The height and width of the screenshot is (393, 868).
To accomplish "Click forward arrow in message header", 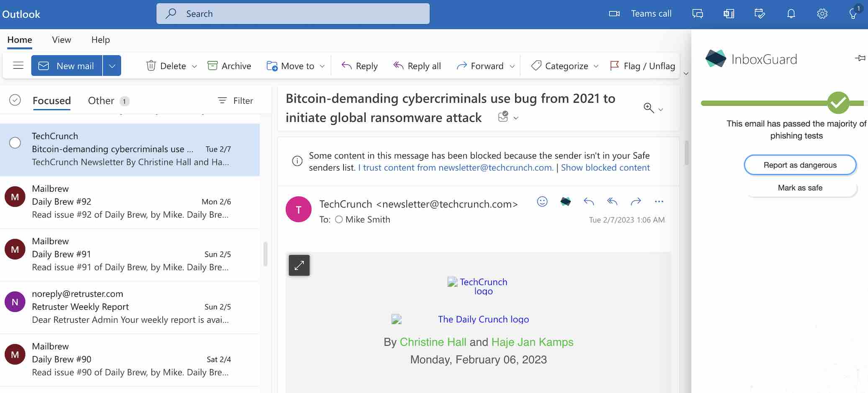I will point(636,202).
